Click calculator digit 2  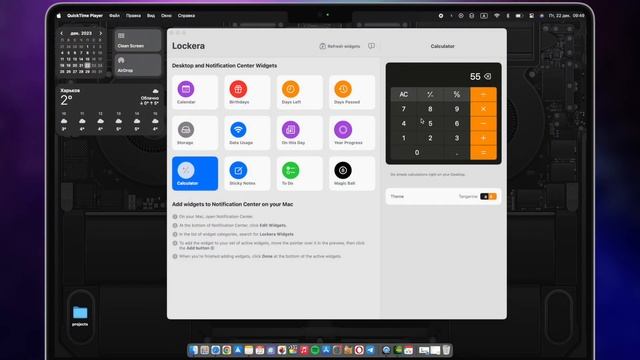coord(430,138)
